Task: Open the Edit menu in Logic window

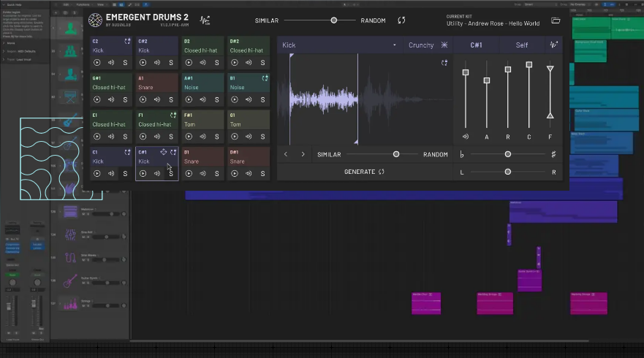Action: 66,4
